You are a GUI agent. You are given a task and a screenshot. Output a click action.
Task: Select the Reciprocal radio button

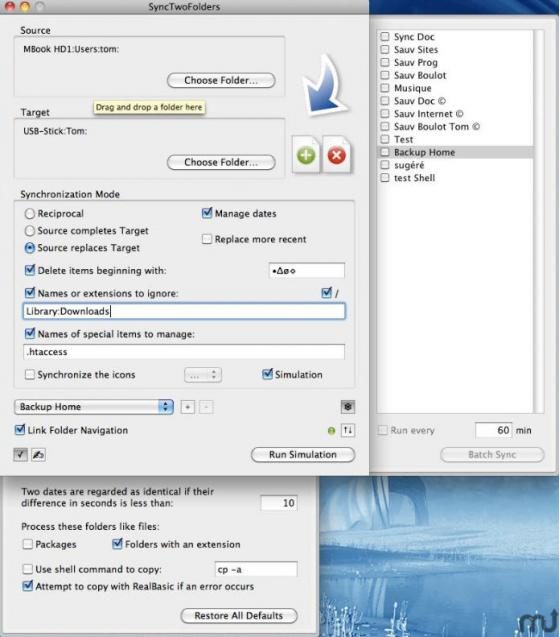tap(30, 214)
